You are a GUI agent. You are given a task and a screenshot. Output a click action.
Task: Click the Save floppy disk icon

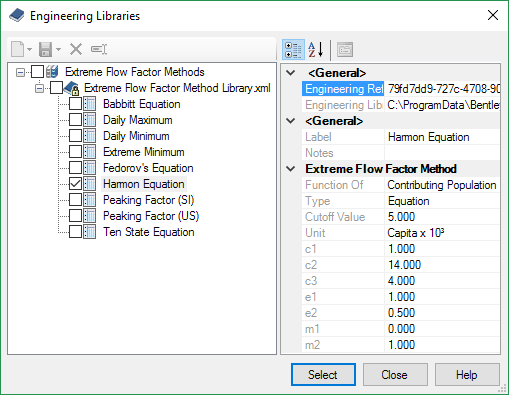(45, 49)
